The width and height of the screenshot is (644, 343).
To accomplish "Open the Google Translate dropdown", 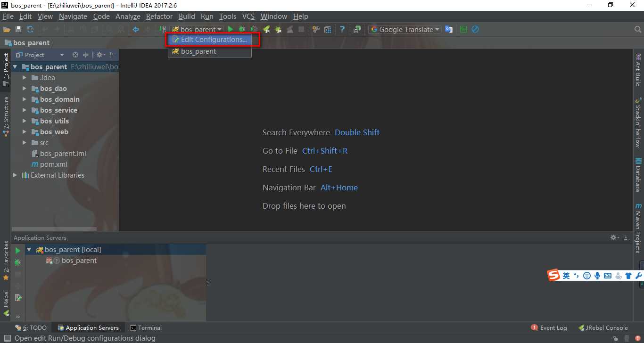I will [x=405, y=29].
